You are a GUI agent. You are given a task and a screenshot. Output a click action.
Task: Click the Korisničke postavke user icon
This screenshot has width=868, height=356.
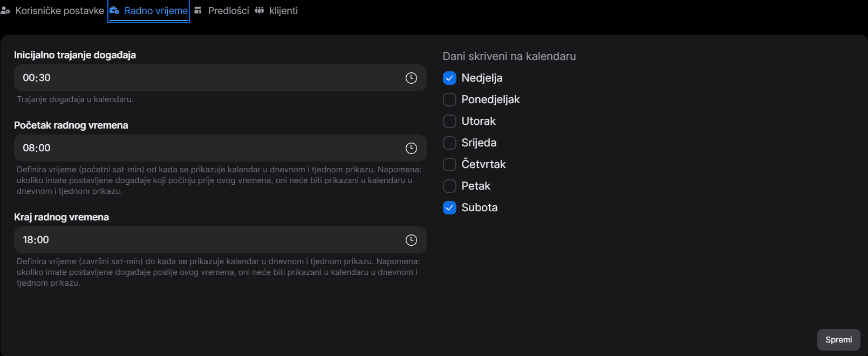5,11
